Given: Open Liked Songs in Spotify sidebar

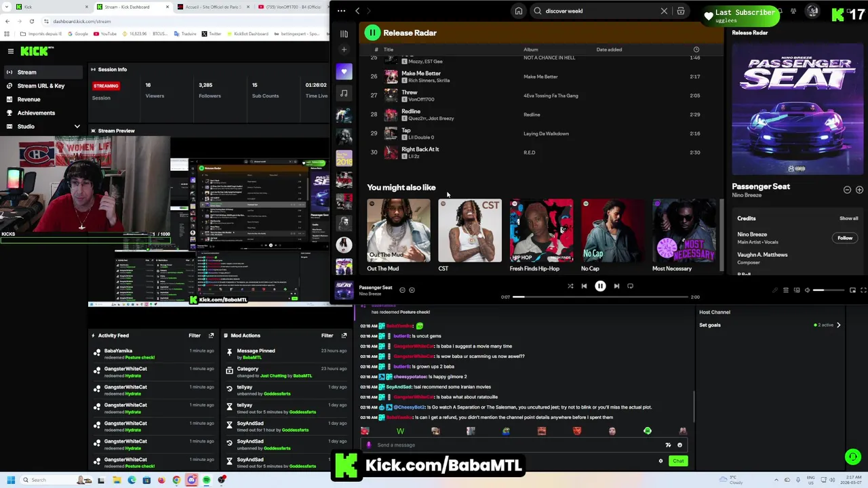Looking at the screenshot, I should (x=344, y=72).
